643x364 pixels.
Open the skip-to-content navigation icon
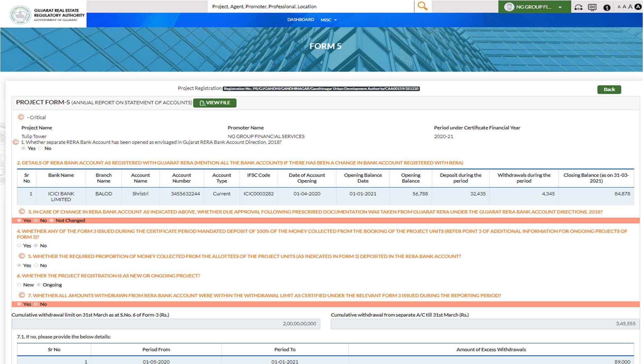[x=578, y=7]
